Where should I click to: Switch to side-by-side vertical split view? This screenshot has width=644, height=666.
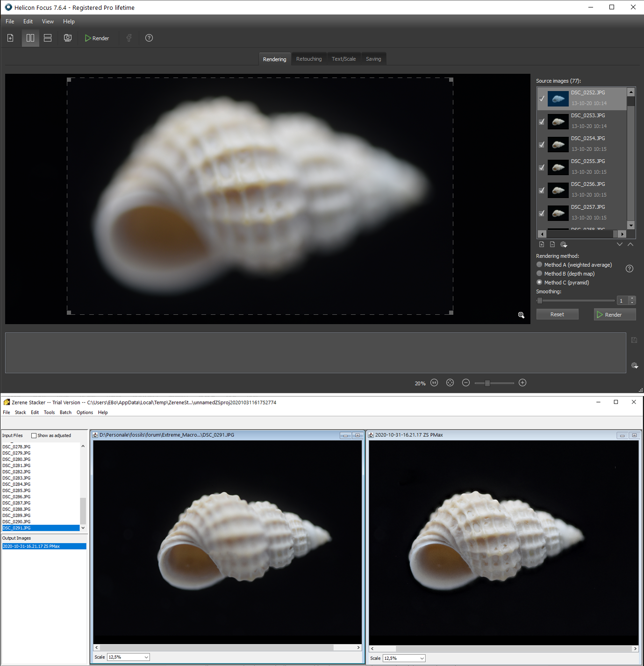click(30, 38)
